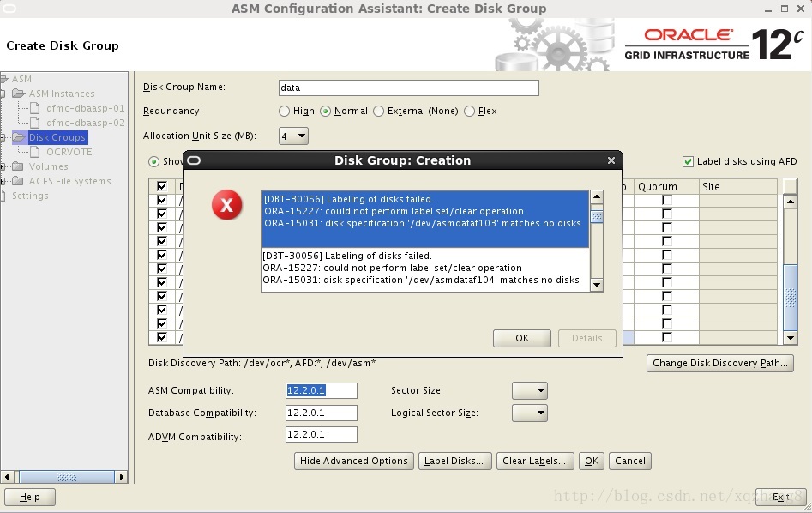Select Disk Groups in the tree
Viewport: 812px width, 513px height.
57,137
